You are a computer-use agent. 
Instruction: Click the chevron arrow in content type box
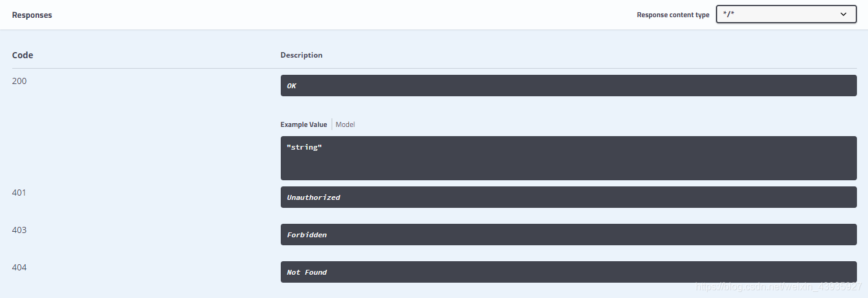pyautogui.click(x=843, y=14)
